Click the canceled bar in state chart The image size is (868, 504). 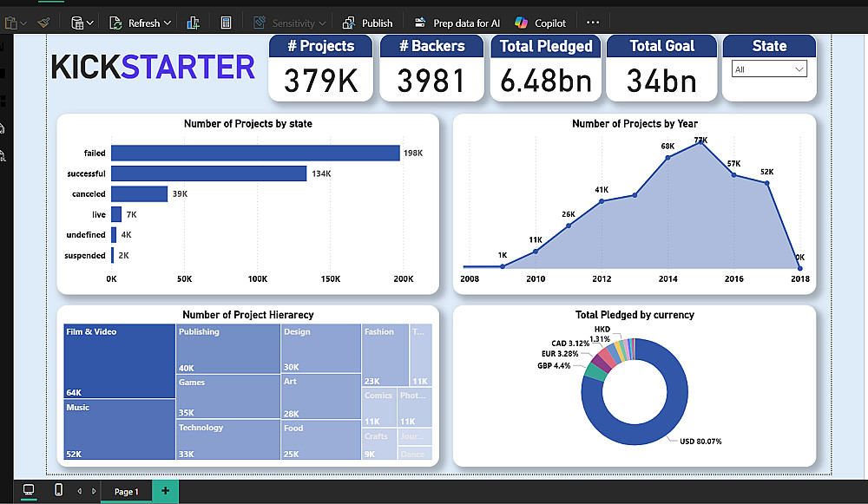click(139, 193)
